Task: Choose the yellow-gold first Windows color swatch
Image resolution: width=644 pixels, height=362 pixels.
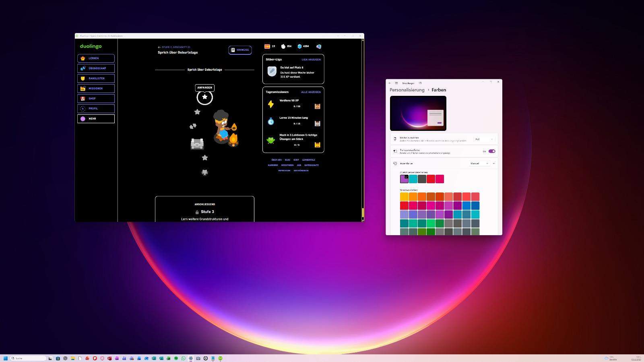Action: pyautogui.click(x=404, y=197)
